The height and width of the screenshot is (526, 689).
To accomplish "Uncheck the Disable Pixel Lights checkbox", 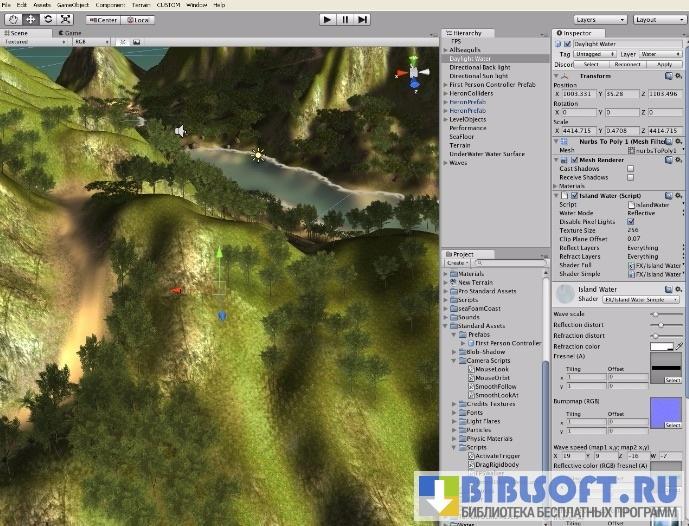I will pos(630,221).
